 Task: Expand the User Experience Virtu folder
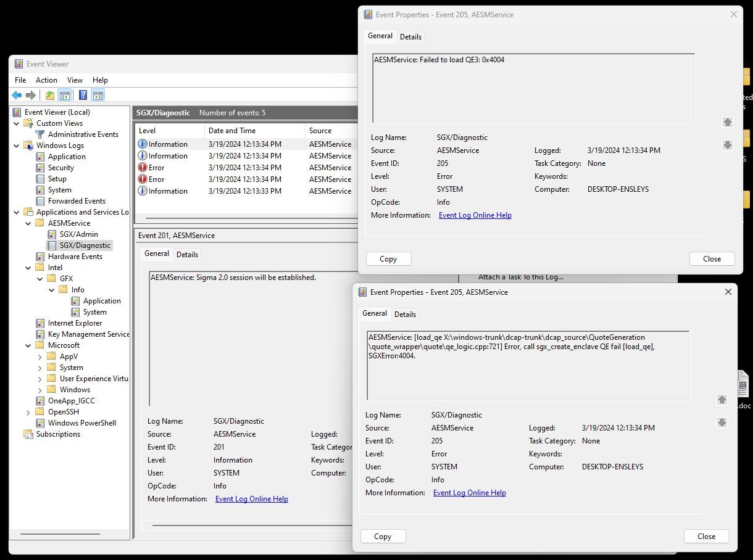tap(40, 379)
